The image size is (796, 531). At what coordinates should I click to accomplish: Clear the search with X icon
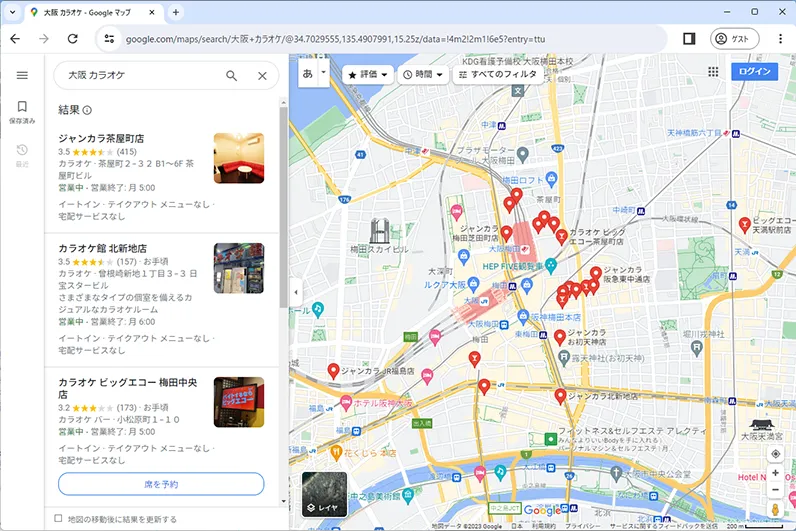tap(262, 75)
